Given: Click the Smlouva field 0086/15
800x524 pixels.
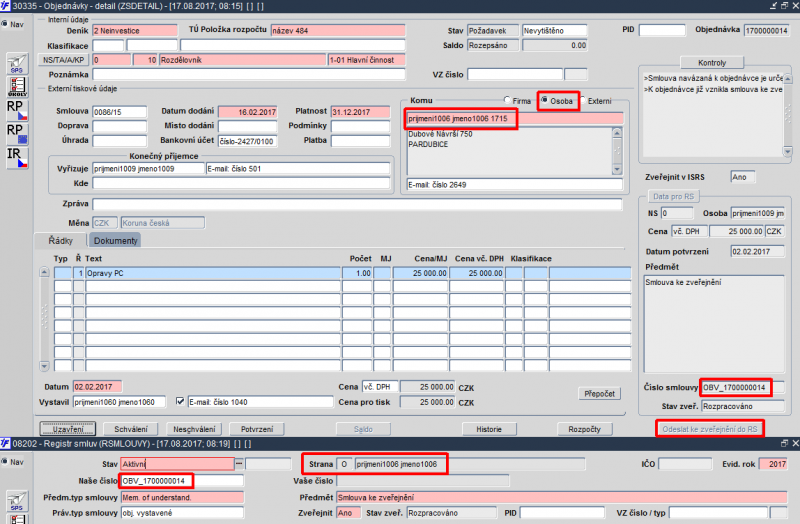Looking at the screenshot, I should [x=119, y=112].
